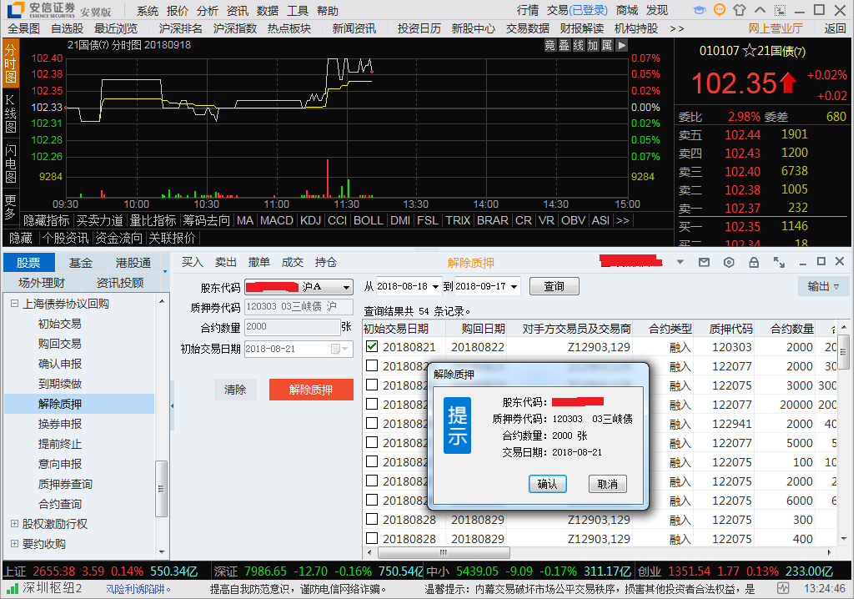Click the 竞 button above the chart

549,45
